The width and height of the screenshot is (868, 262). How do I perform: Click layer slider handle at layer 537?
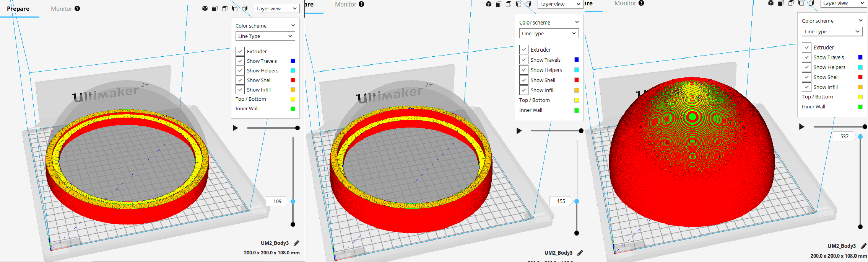pos(860,137)
